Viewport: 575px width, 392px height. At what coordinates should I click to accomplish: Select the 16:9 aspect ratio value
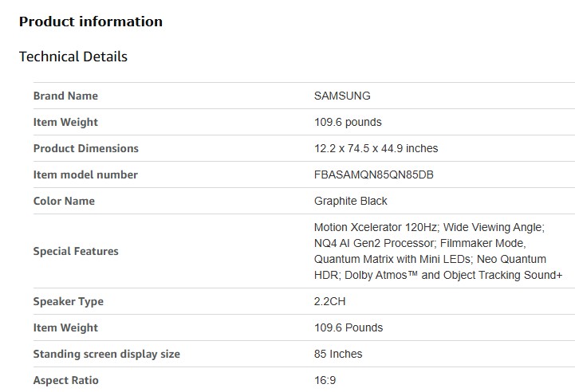(325, 380)
